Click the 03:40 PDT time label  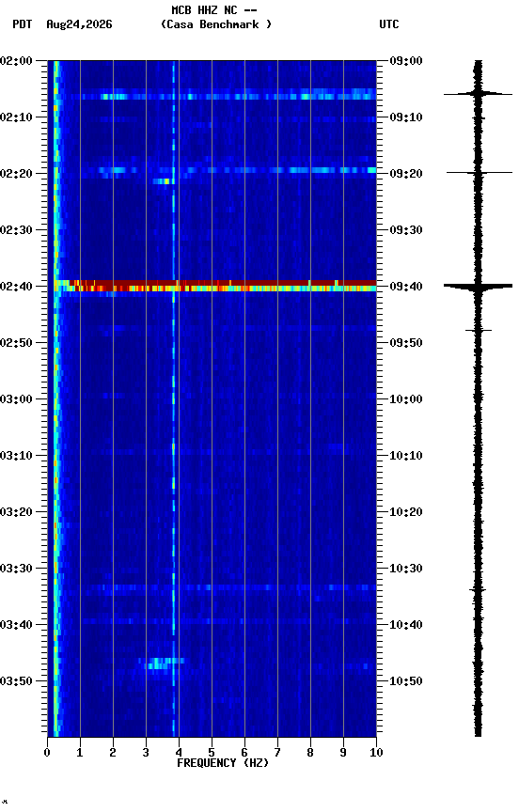(x=16, y=625)
